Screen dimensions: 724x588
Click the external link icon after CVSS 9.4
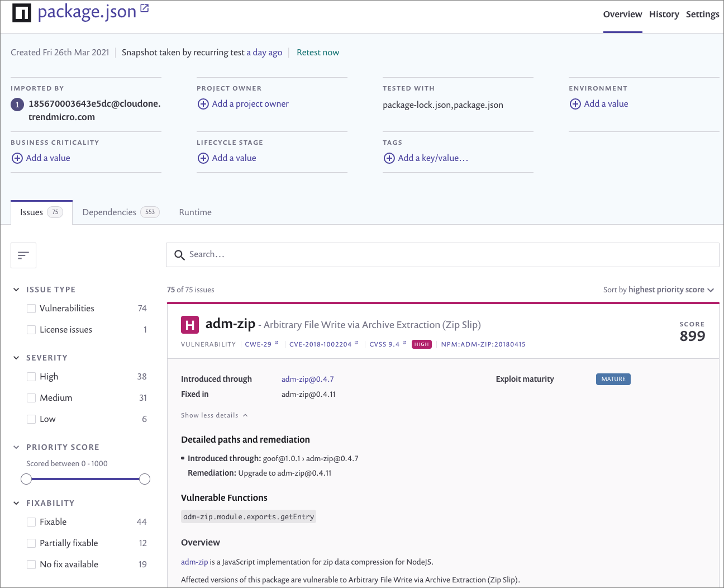point(404,343)
